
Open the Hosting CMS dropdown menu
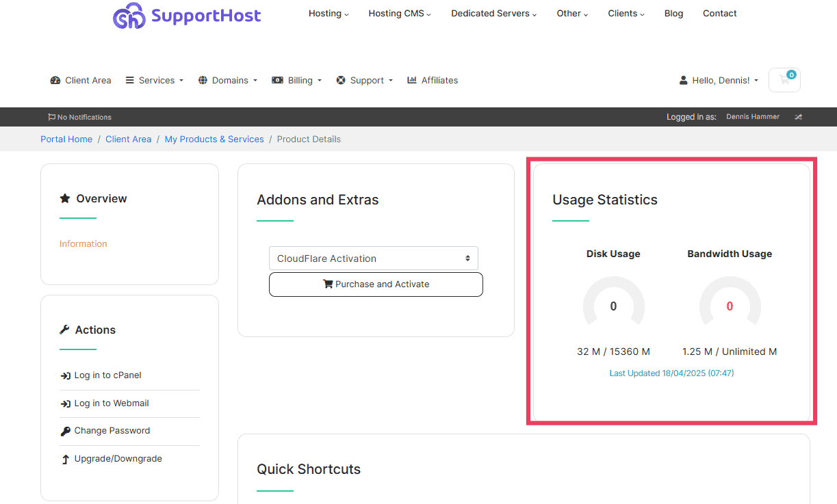(x=399, y=13)
